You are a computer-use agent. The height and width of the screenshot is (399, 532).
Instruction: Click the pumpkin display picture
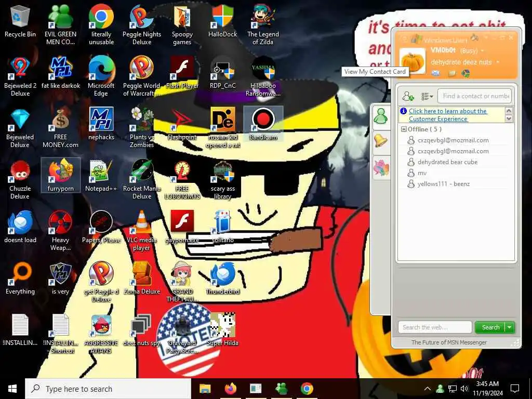tap(412, 61)
